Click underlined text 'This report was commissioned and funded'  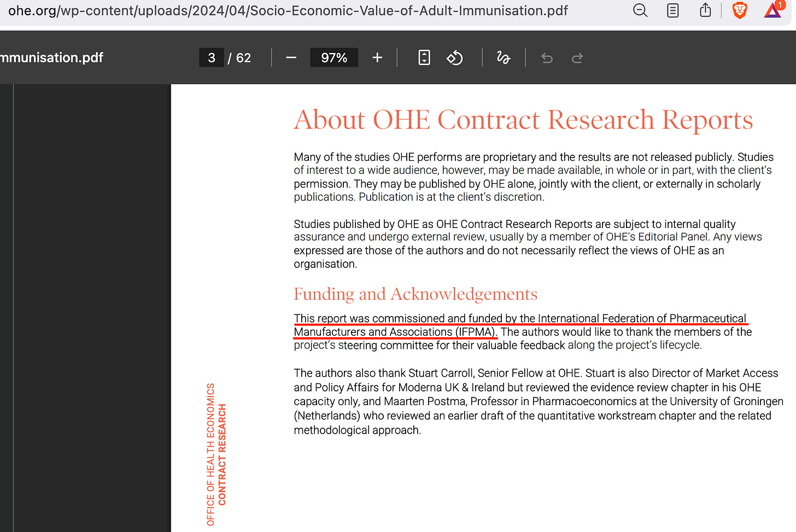398,318
